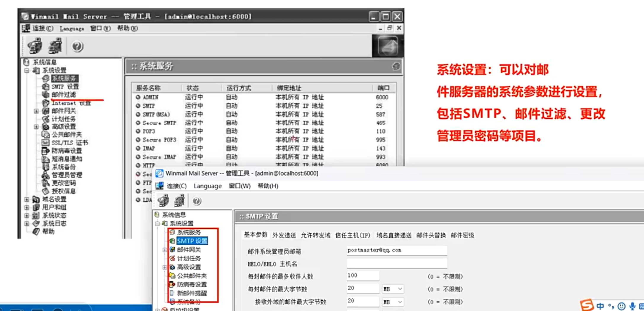This screenshot has height=311, width=644.
Task: Select 新邮件提醒 in front window tree
Action: [x=192, y=293]
